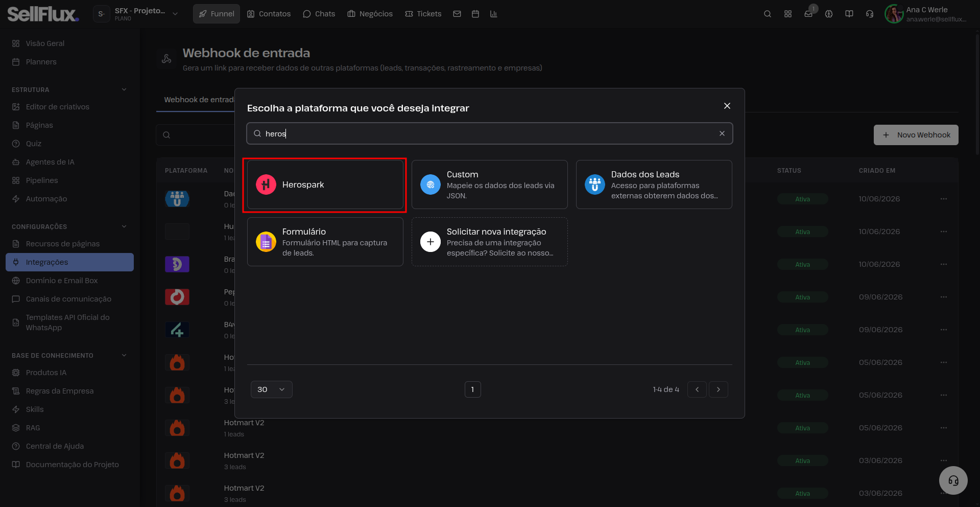This screenshot has height=507, width=980.
Task: Go to the Chats menu item
Action: pos(319,14)
